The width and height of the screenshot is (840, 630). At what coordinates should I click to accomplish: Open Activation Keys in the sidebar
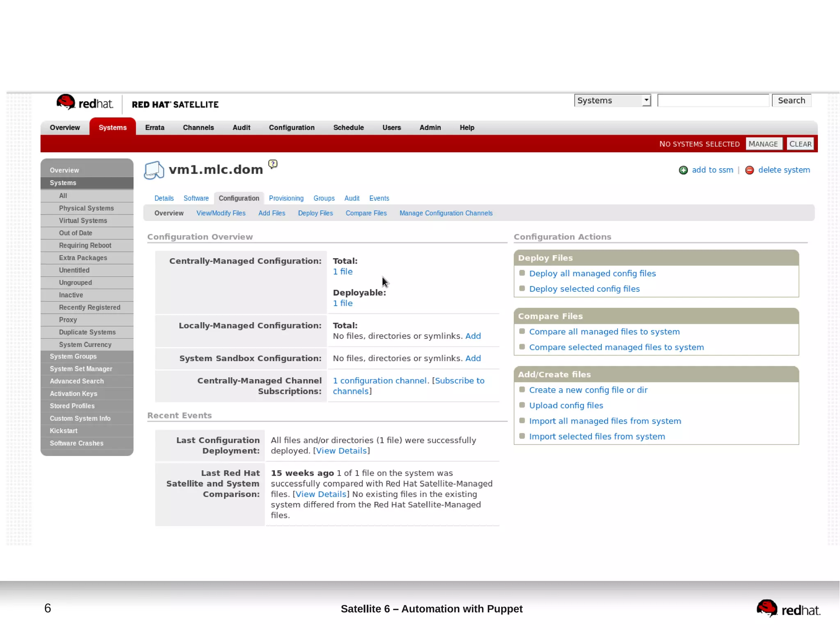point(73,394)
